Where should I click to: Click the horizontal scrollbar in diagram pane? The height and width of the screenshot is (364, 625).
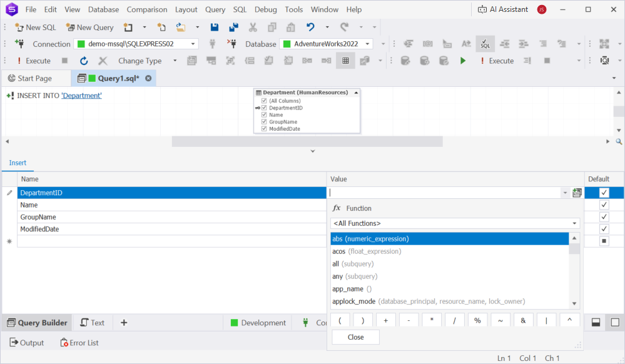click(x=307, y=141)
